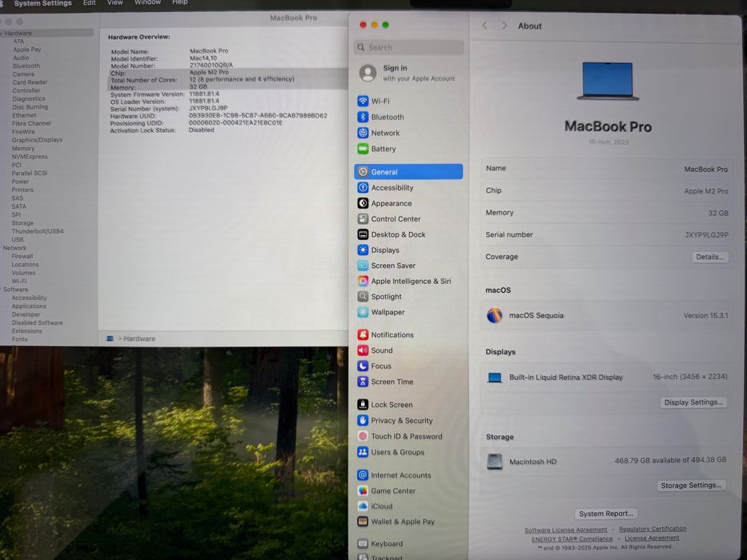747x560 pixels.
Task: Open Focus moon icon
Action: 363,366
